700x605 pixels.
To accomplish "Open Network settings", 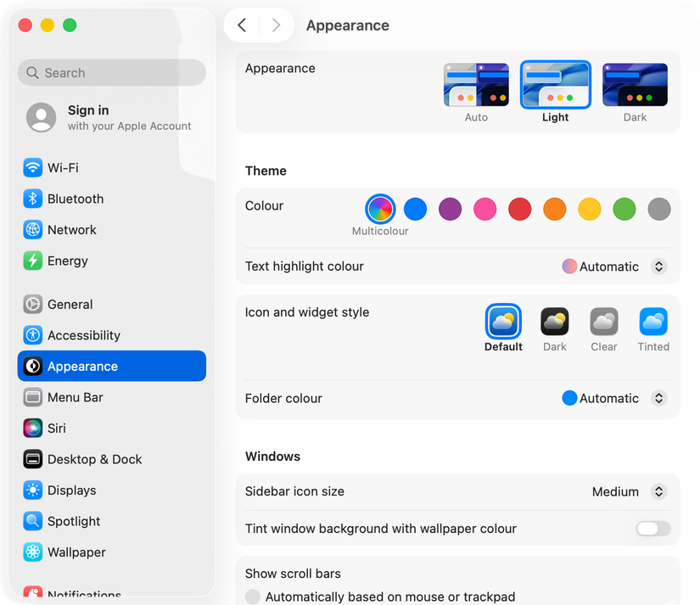I will (x=71, y=229).
